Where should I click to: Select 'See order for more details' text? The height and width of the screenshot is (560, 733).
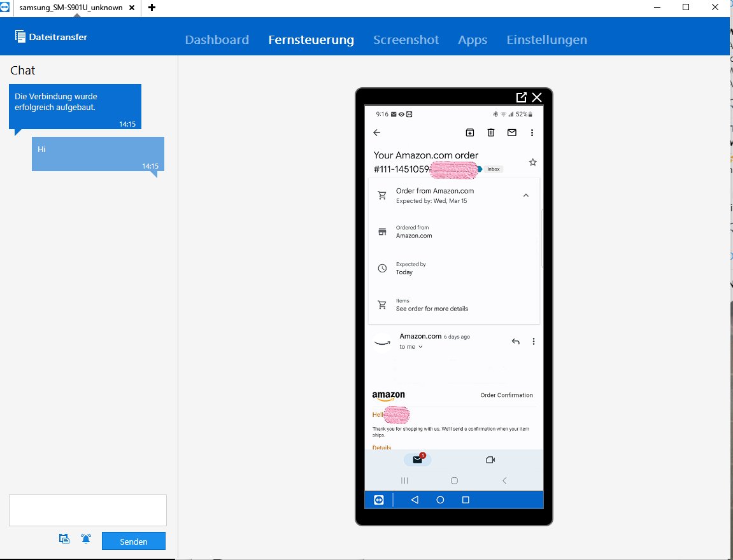432,309
